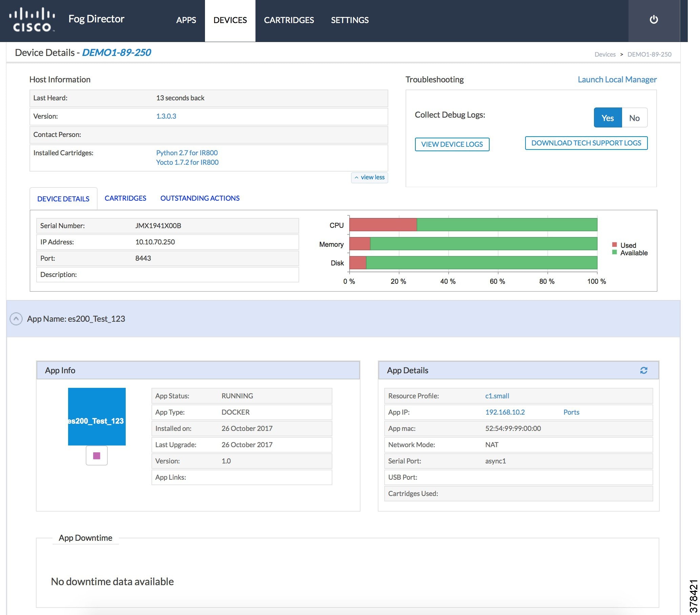The width and height of the screenshot is (700, 615).
Task: Click the power icon to log out
Action: click(x=654, y=20)
